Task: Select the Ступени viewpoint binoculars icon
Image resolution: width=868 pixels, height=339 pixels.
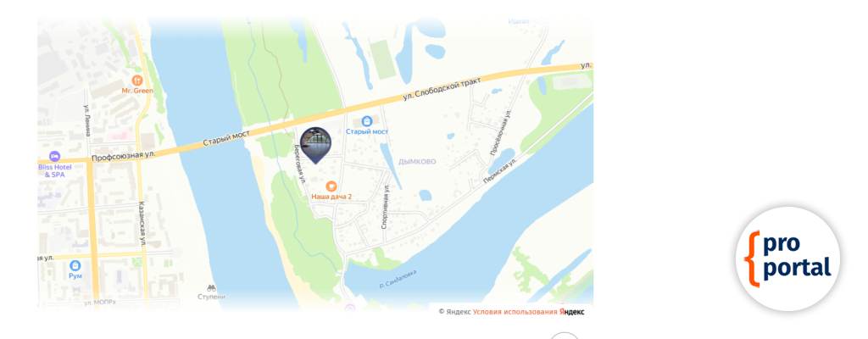Action: 211,288
